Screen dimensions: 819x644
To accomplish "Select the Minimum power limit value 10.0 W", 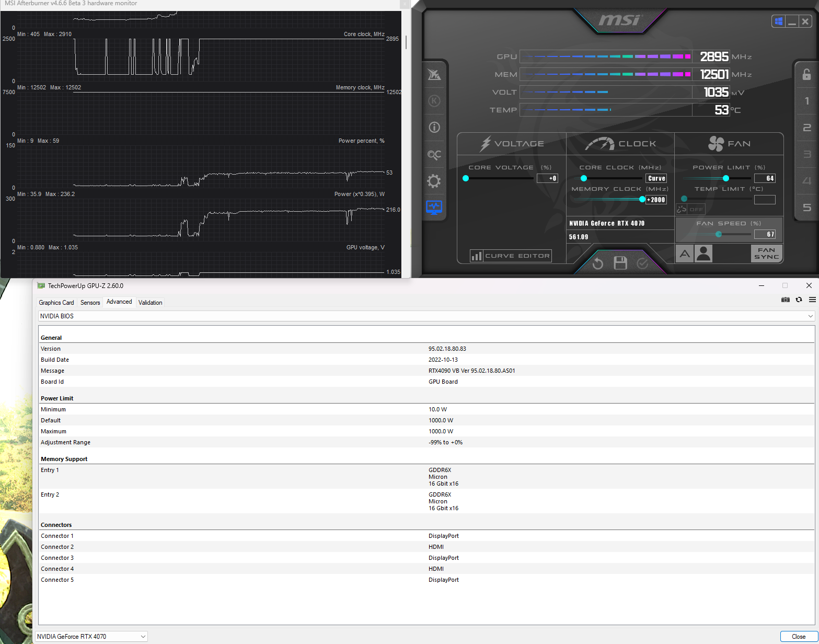I will (438, 409).
